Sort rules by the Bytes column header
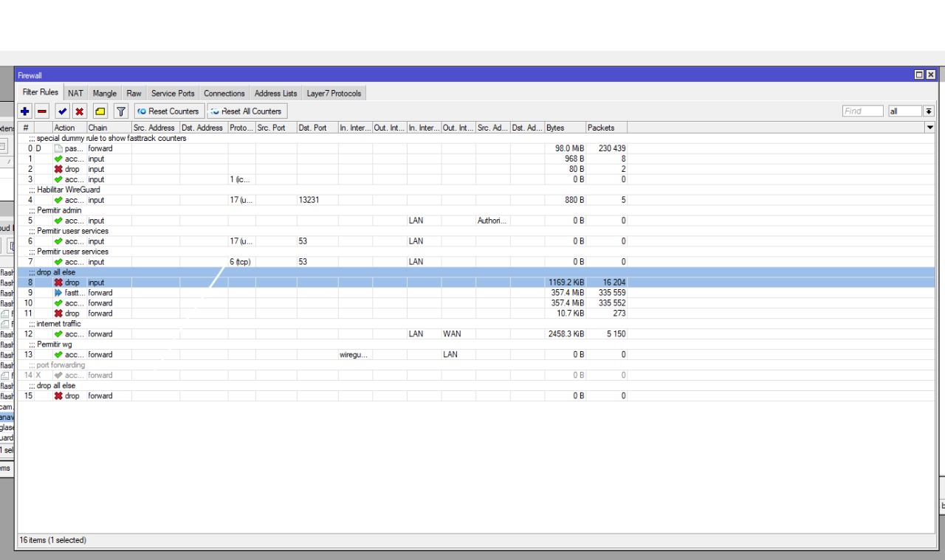945x560 pixels. [x=566, y=128]
